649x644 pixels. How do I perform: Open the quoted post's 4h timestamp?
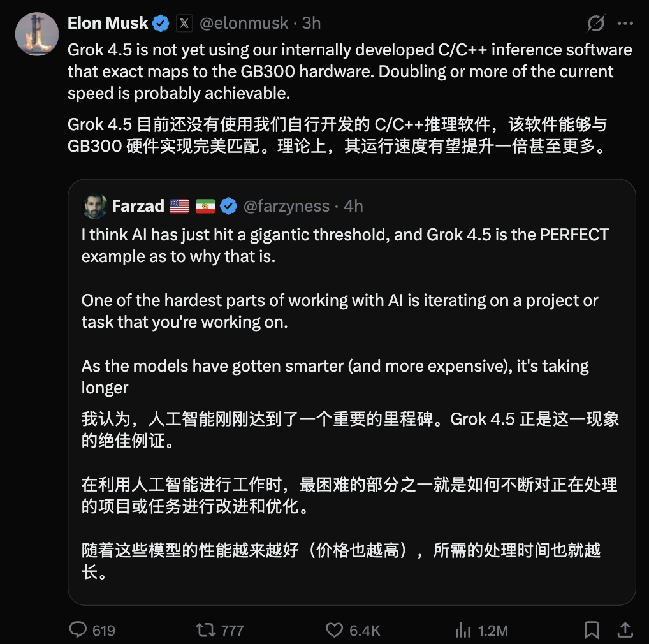coord(353,206)
